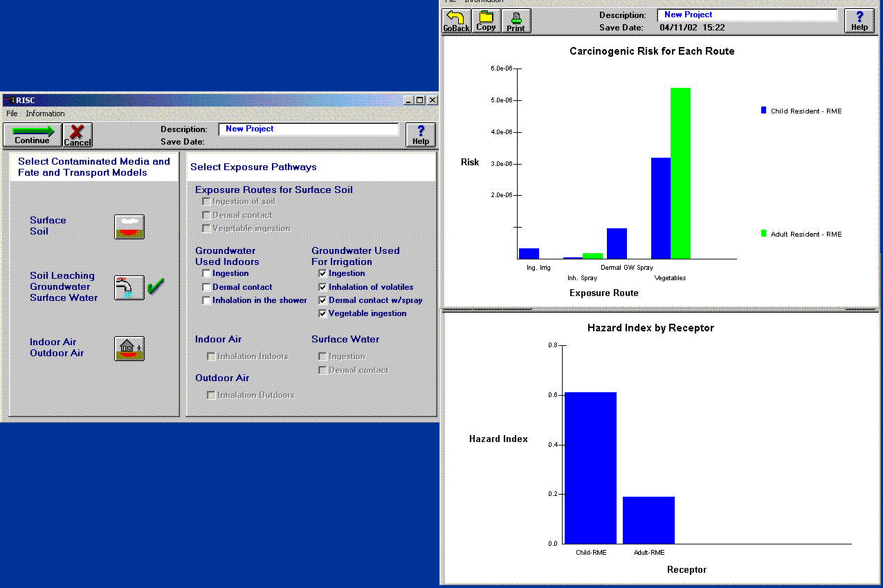This screenshot has height=588, width=883.
Task: Click the green Inh. Spray risk bar
Action: pos(592,256)
